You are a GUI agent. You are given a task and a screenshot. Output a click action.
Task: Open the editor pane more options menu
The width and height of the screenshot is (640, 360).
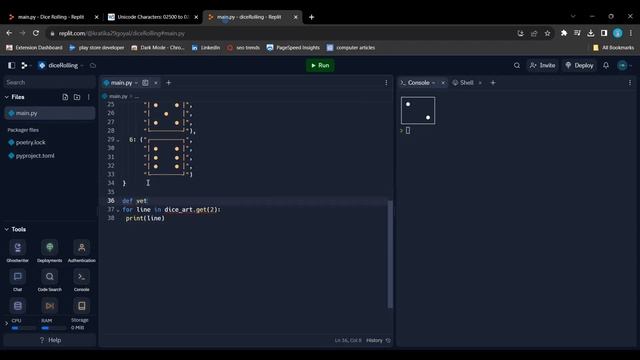[x=386, y=83]
